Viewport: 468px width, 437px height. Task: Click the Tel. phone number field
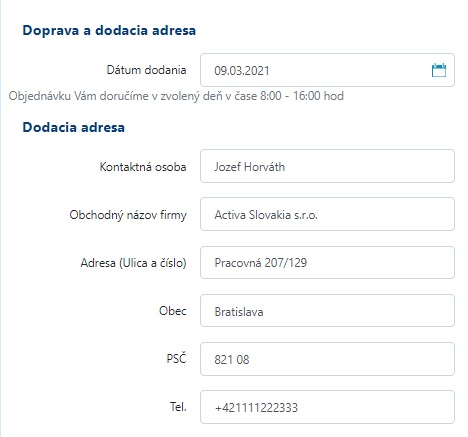(x=327, y=407)
